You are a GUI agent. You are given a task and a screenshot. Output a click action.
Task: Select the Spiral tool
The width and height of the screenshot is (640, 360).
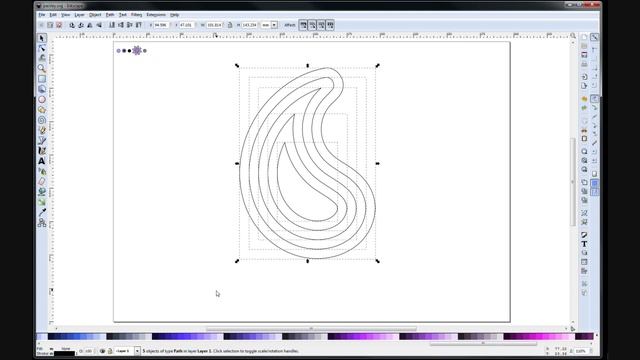click(x=42, y=120)
